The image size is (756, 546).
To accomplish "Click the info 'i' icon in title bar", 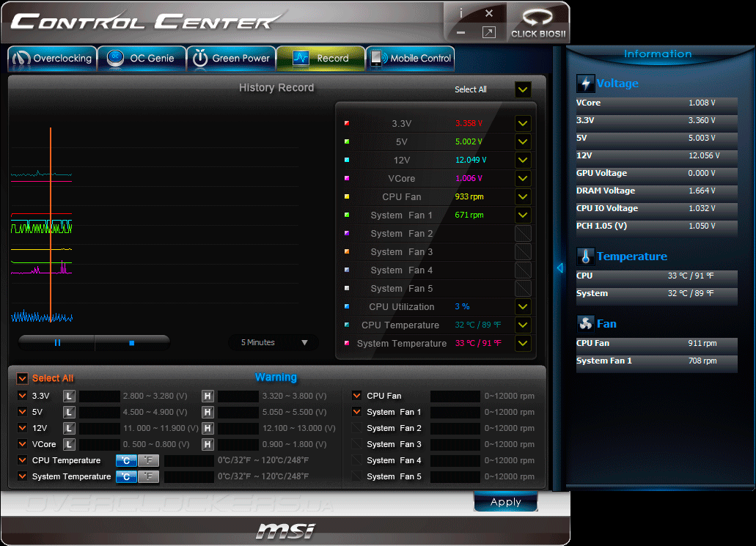I will (x=461, y=13).
